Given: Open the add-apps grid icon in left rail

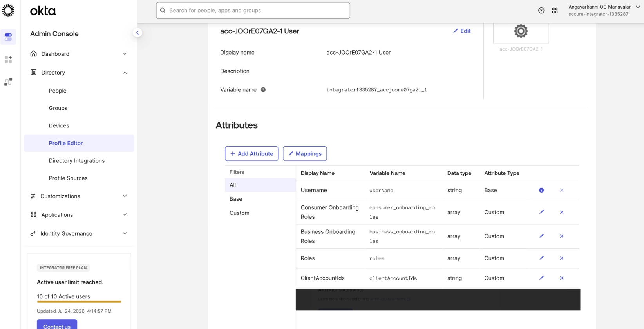Looking at the screenshot, I should pos(8,59).
